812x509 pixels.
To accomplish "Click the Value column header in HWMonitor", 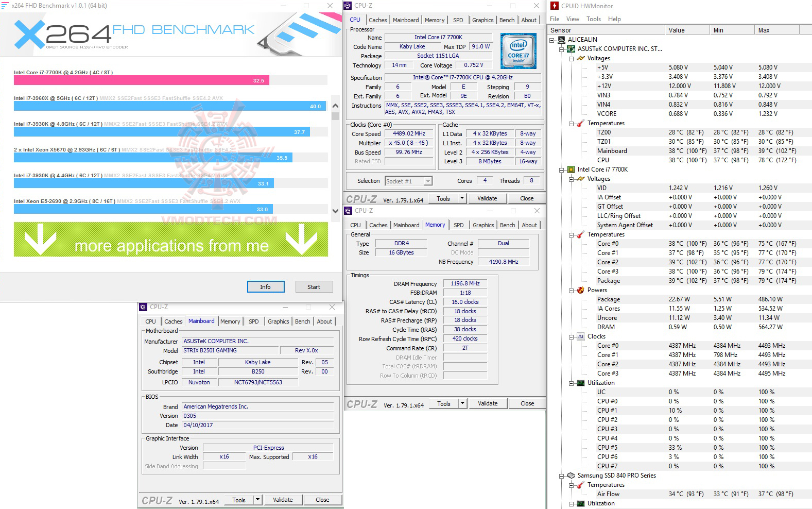I will click(687, 30).
